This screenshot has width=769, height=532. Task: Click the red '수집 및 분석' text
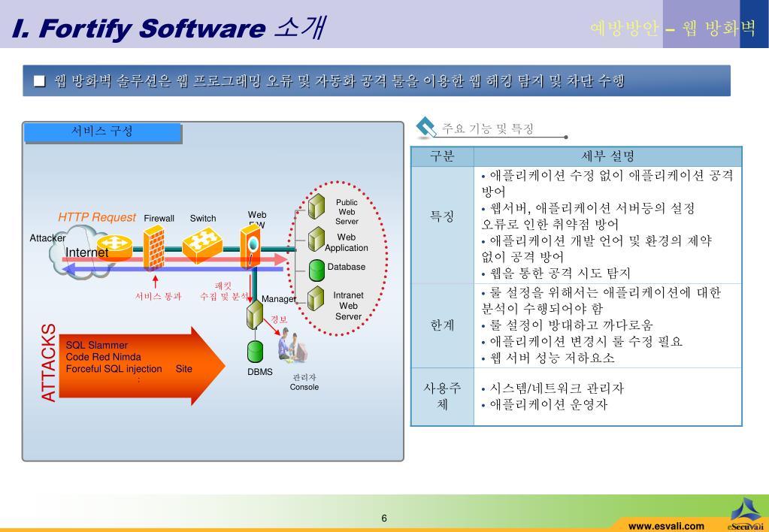(x=224, y=296)
